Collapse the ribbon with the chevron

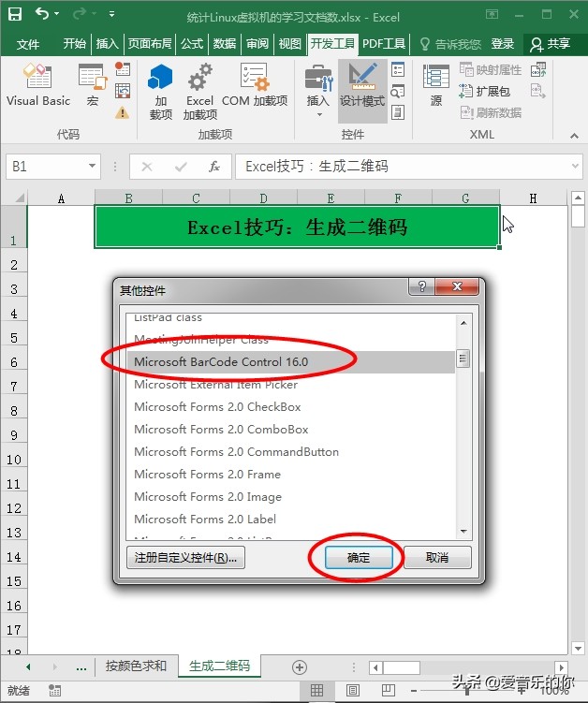pyautogui.click(x=574, y=135)
